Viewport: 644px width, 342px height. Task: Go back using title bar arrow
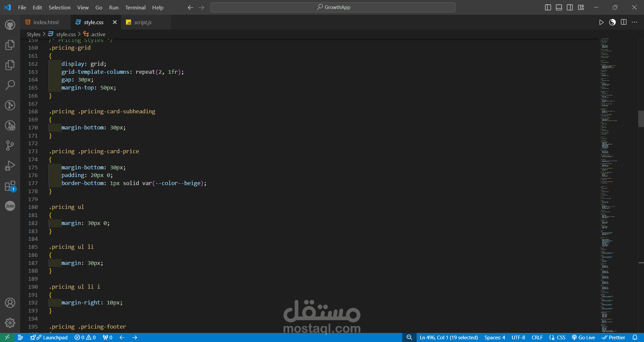pyautogui.click(x=191, y=7)
